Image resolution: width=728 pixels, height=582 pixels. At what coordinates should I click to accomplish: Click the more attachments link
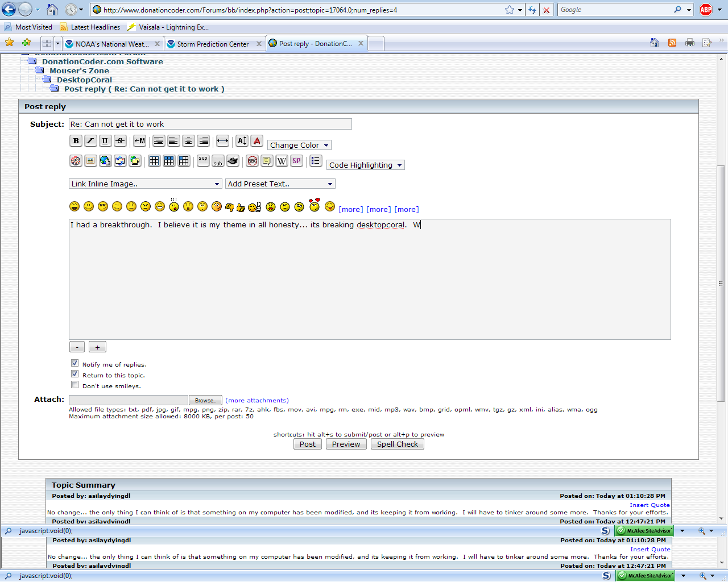[257, 401]
